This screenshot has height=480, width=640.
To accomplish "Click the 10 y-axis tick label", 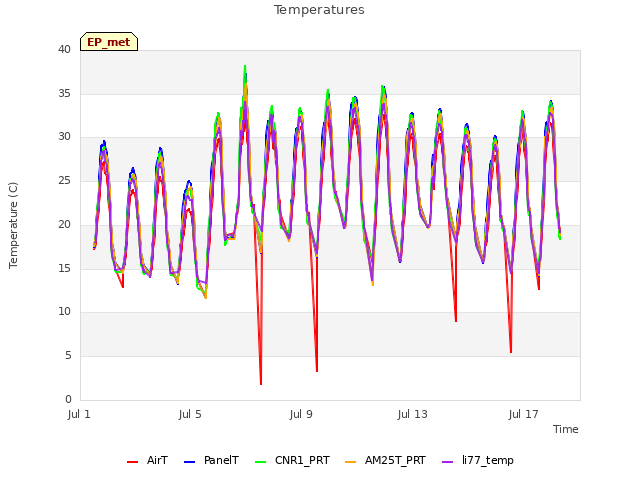I will pos(64,312).
